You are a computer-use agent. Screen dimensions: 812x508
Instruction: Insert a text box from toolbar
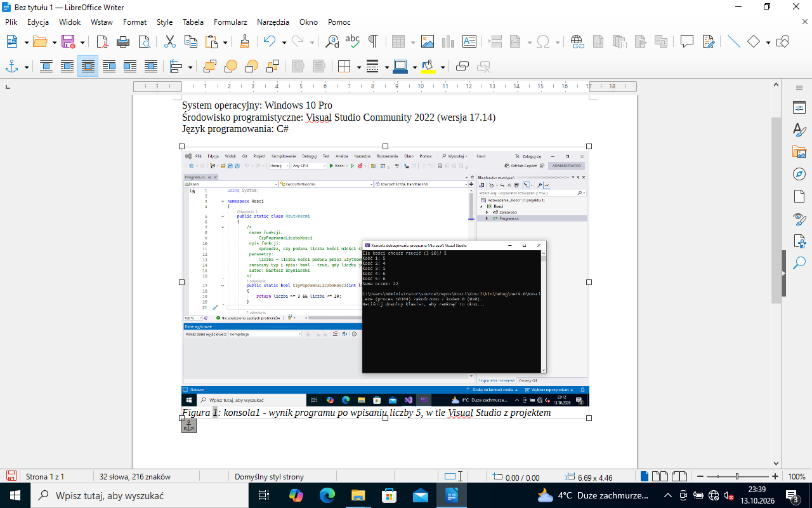pos(469,42)
